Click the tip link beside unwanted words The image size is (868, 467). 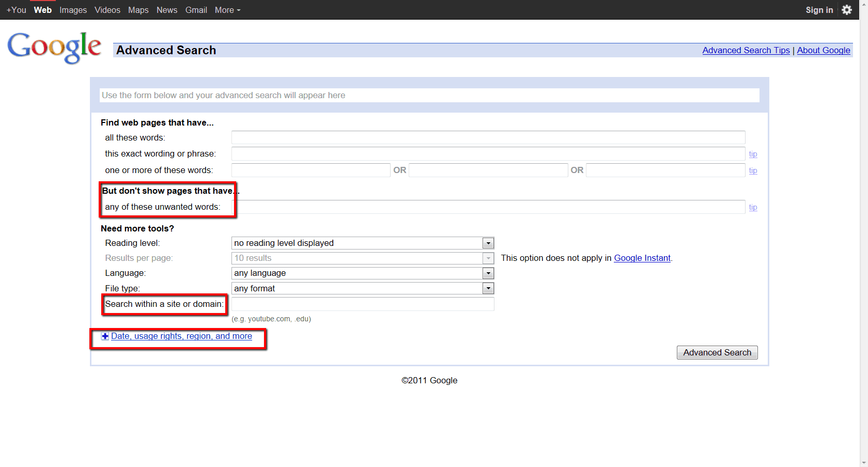click(x=753, y=207)
